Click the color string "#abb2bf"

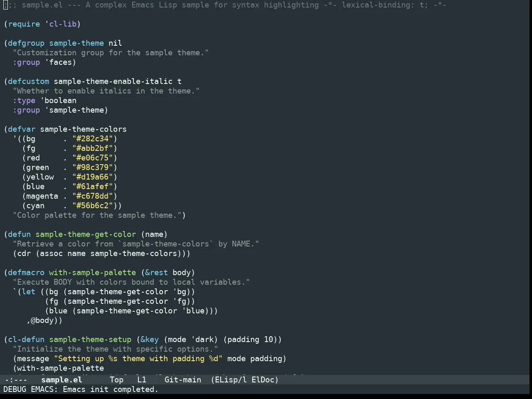(93, 148)
